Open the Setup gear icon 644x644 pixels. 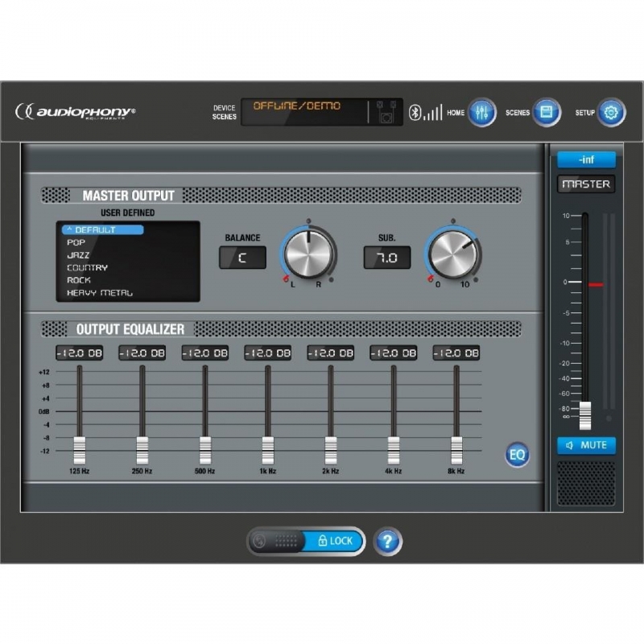pos(611,113)
